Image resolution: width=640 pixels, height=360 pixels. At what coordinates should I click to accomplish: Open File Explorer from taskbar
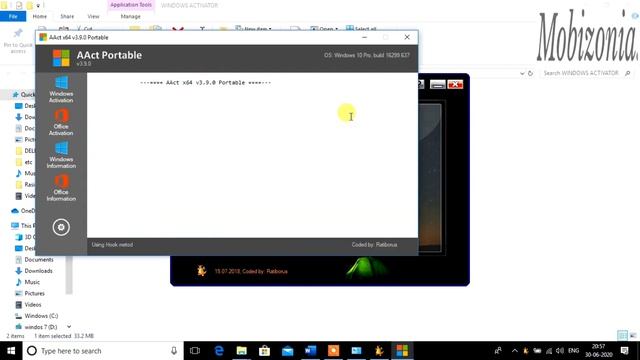242,351
